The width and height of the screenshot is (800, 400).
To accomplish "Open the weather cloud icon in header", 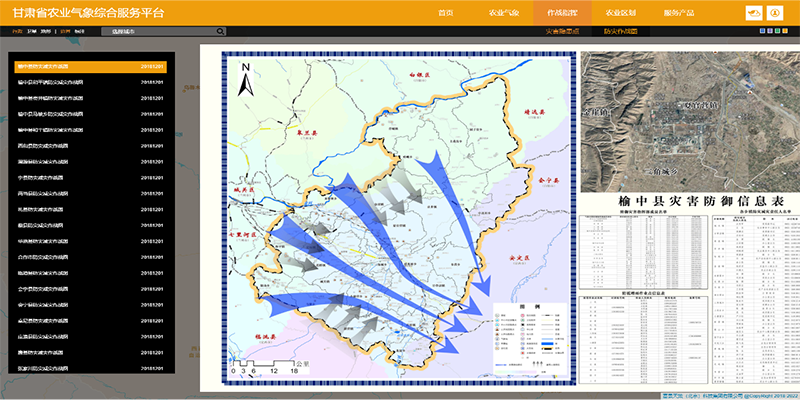I will (754, 13).
